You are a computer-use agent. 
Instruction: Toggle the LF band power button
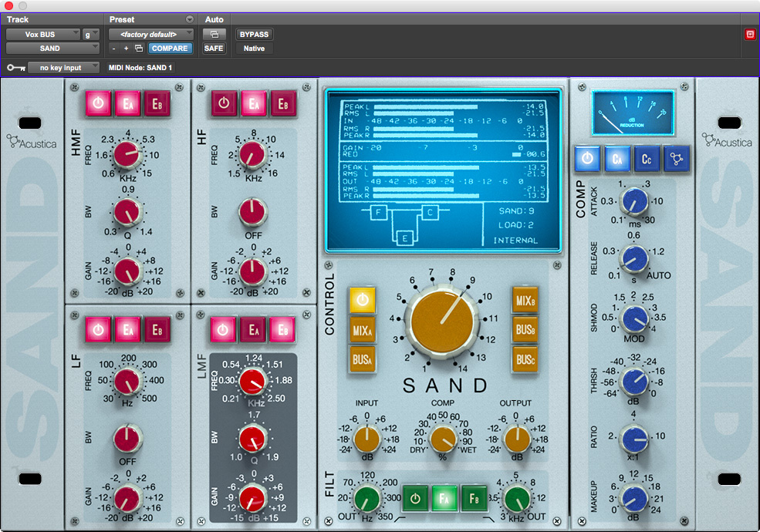[99, 329]
